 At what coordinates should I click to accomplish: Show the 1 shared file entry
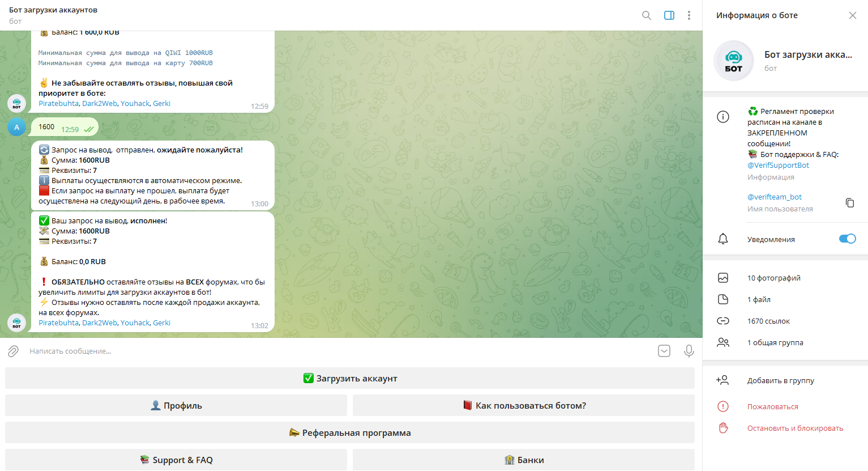click(x=759, y=299)
